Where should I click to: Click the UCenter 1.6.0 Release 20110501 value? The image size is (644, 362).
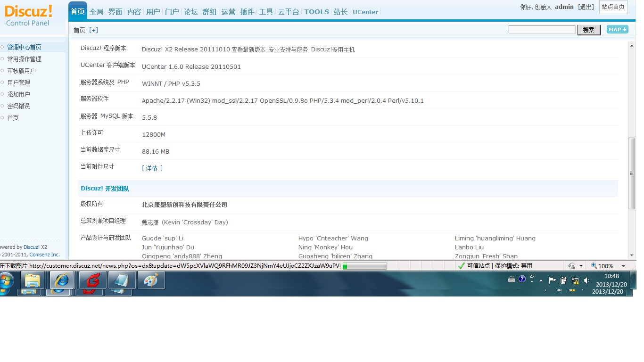(x=191, y=67)
